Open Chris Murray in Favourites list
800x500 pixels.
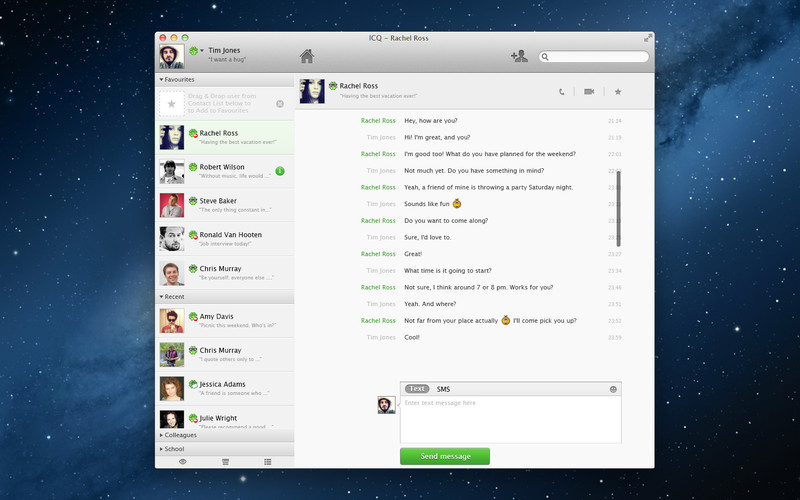tap(224, 273)
